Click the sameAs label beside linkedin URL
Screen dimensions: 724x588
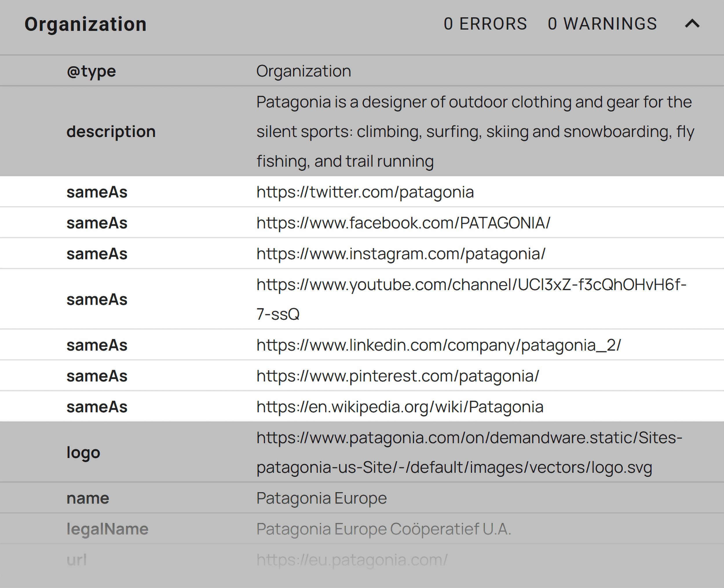(x=97, y=345)
